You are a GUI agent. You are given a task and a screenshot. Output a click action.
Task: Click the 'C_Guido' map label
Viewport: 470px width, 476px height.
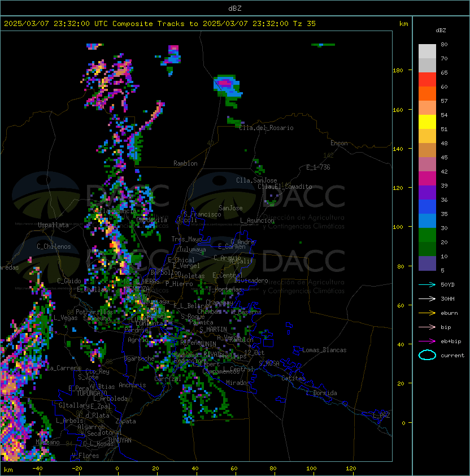69,281
